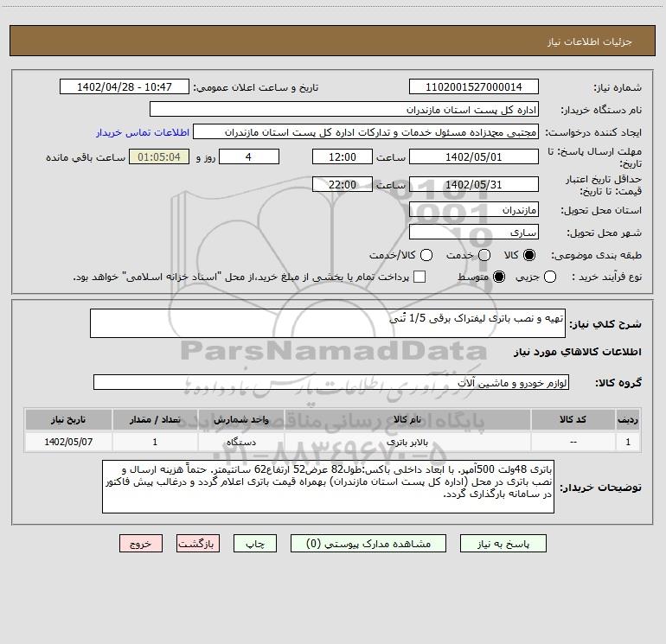Click the delivery city field ساری

click(474, 233)
